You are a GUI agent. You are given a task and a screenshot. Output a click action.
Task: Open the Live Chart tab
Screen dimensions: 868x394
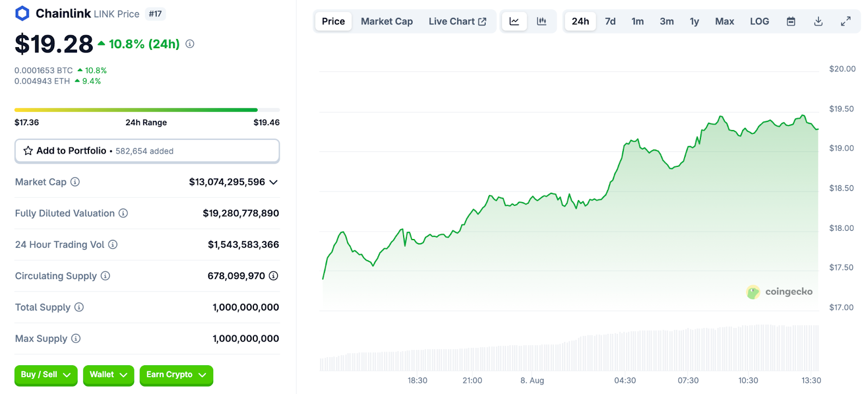[457, 22]
